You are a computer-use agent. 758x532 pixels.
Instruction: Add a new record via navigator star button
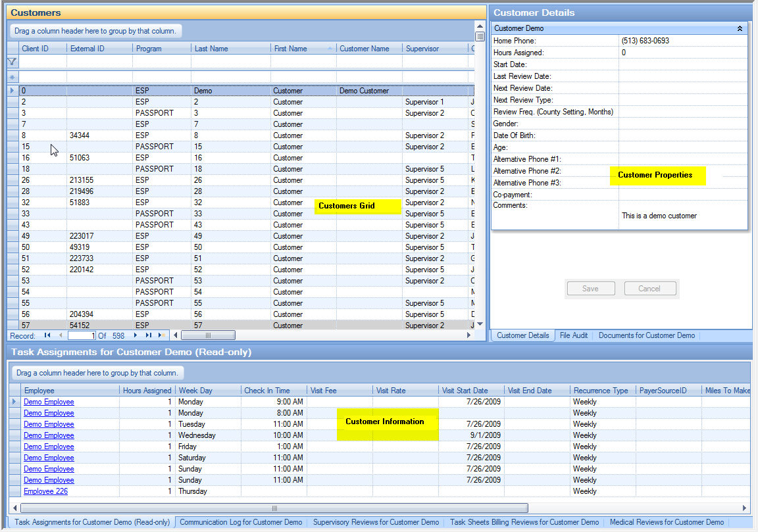click(161, 335)
